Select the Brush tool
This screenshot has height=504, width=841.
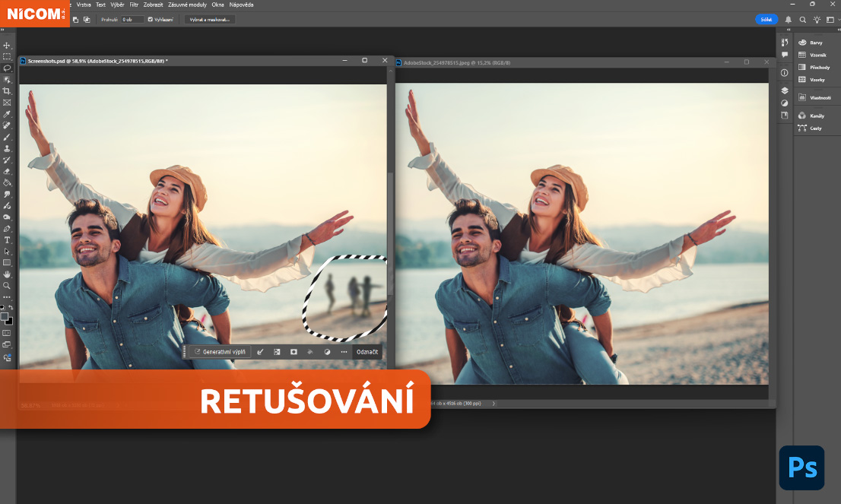coord(7,138)
